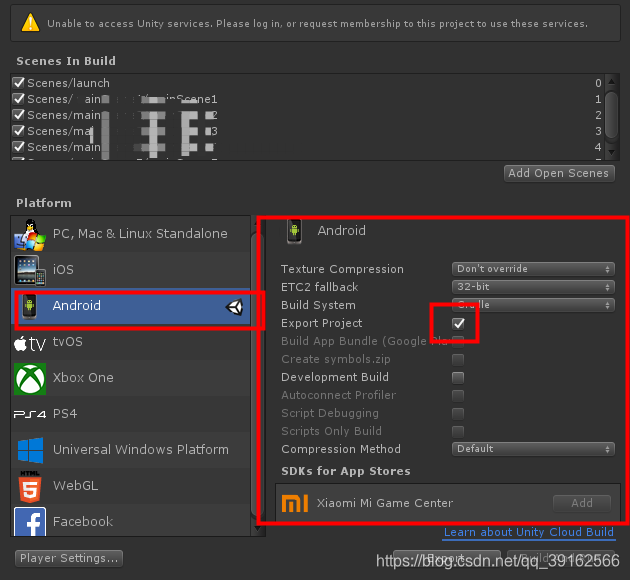Click the platform list scroll down arrow
This screenshot has height=580, width=630.
coord(258,530)
